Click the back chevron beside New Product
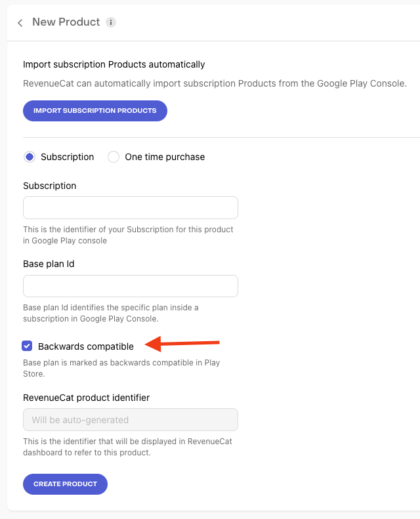 tap(20, 23)
